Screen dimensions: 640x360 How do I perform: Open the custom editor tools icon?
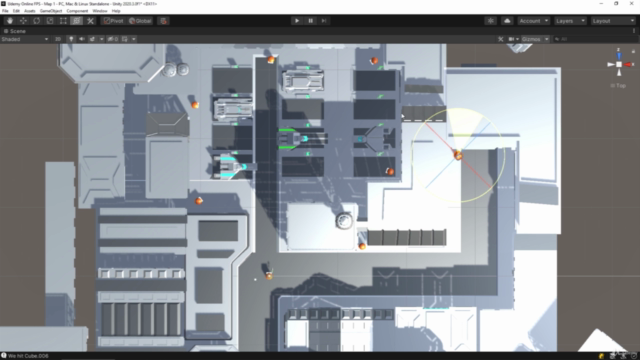[x=90, y=21]
